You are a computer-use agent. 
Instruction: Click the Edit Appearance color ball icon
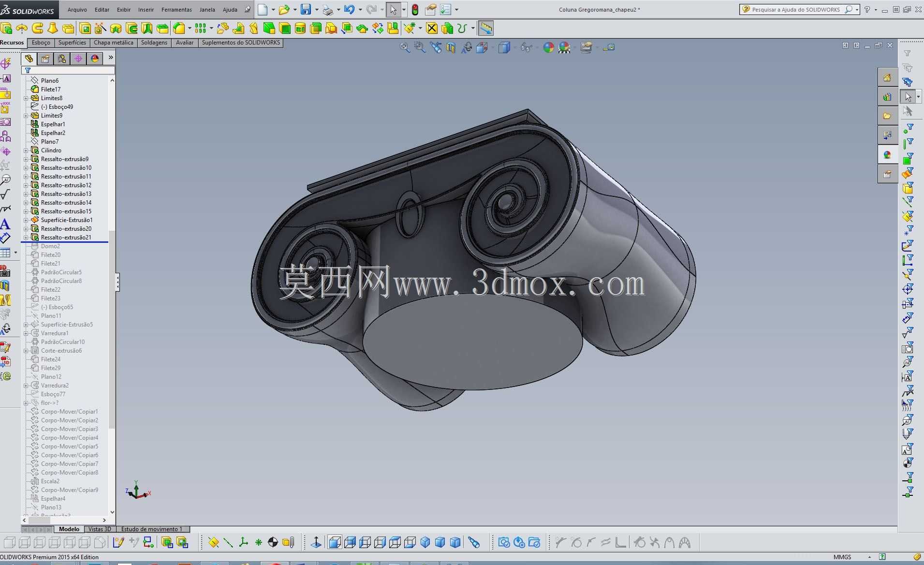[548, 47]
